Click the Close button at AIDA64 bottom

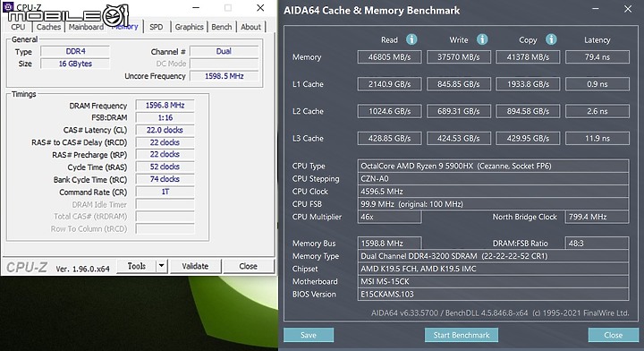point(614,335)
